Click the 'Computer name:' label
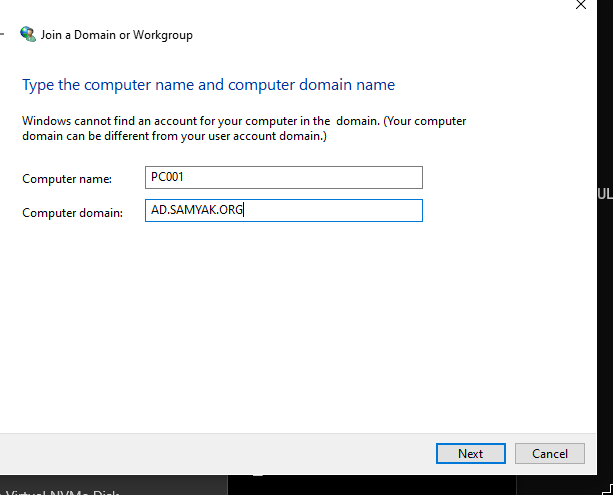 coord(67,179)
